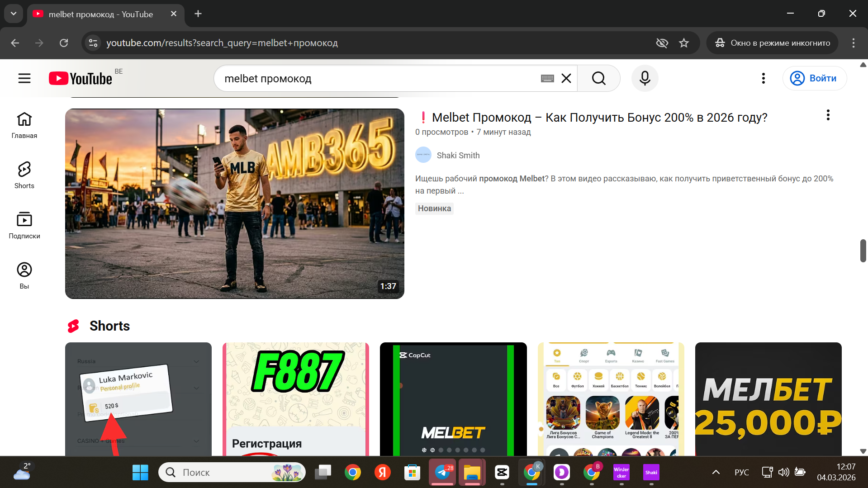Click the browser address bar URL
The height and width of the screenshot is (488, 868).
point(222,43)
